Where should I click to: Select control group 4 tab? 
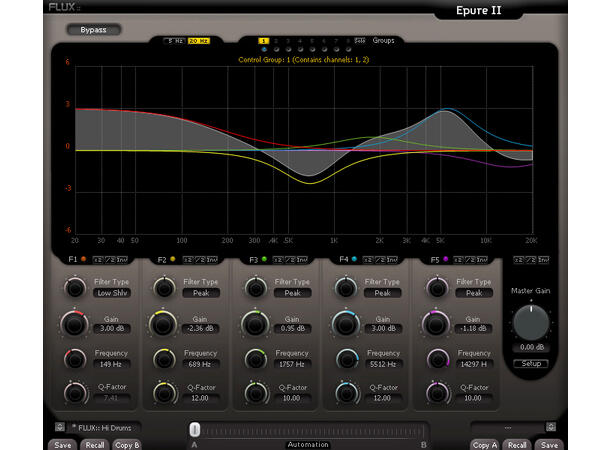pos(300,41)
